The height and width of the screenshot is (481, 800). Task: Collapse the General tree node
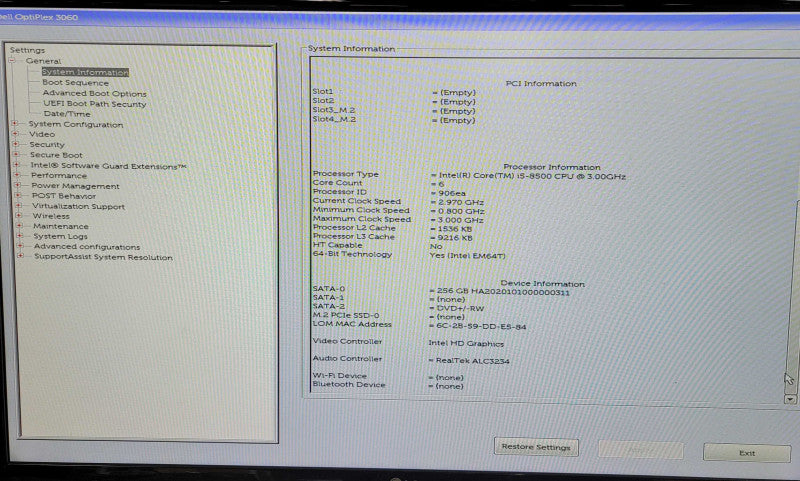(x=12, y=61)
